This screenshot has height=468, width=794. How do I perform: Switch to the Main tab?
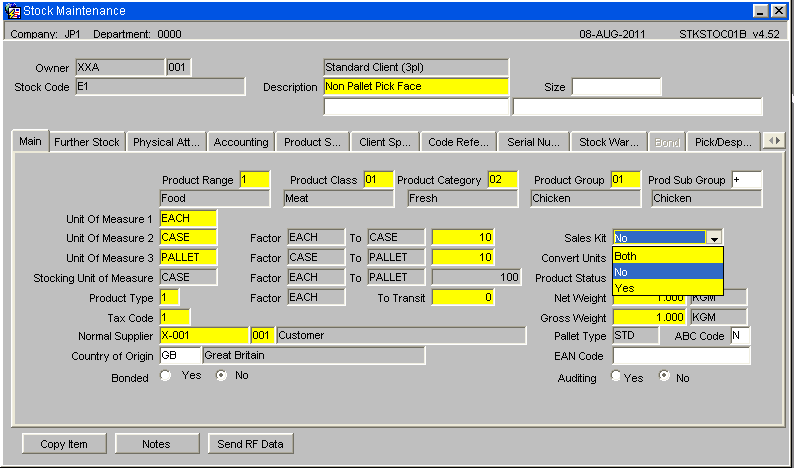coord(30,141)
